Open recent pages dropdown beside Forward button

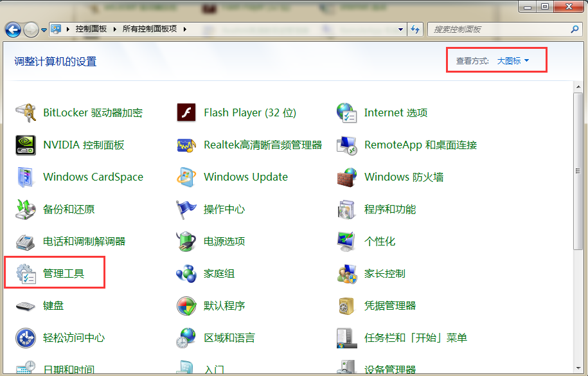44,30
